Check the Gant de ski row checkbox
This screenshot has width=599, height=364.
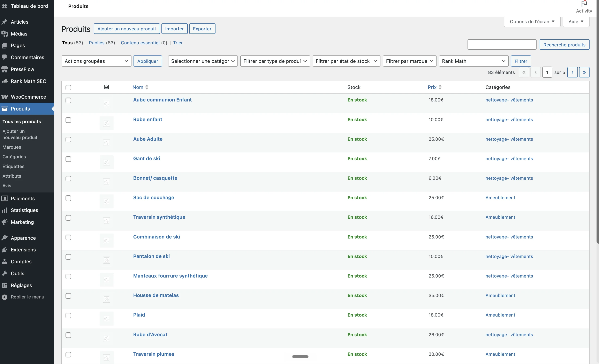point(68,159)
